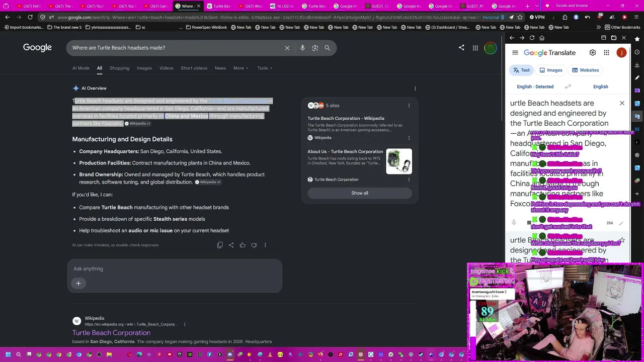Open a new browser tab with plus
The width and height of the screenshot is (644, 362).
(x=527, y=6)
